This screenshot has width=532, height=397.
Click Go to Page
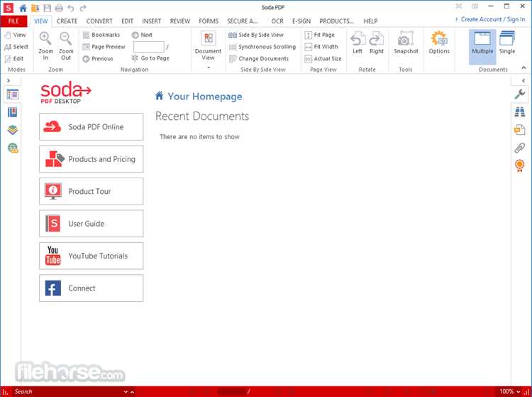tap(150, 58)
